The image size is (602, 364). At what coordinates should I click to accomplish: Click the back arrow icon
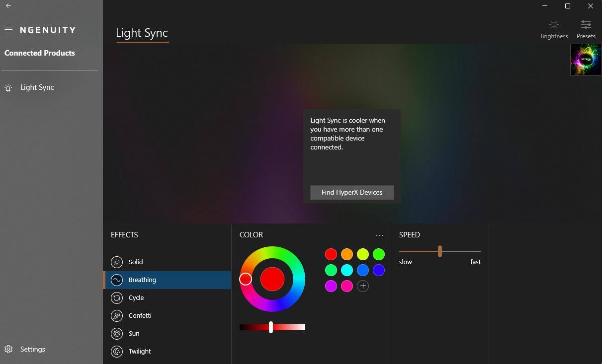8,6
